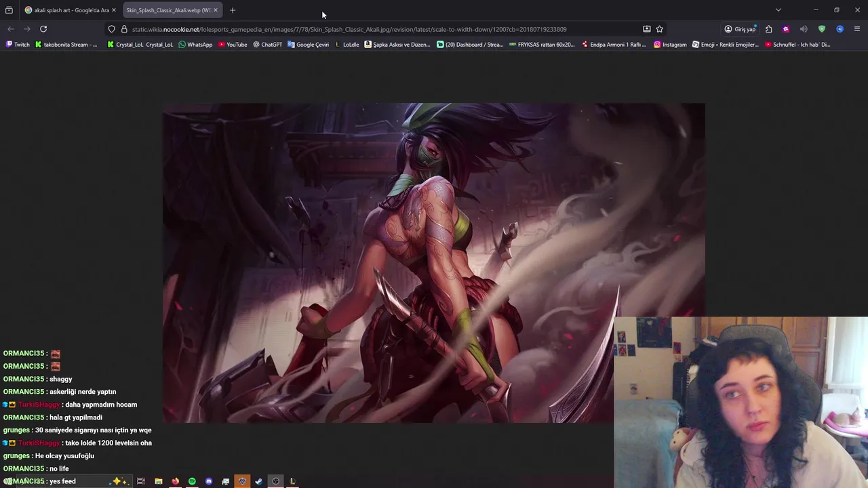Viewport: 868px width, 488px height.
Task: Open the Şapka Askısı ve Düzen bookmark
Action: 397,45
